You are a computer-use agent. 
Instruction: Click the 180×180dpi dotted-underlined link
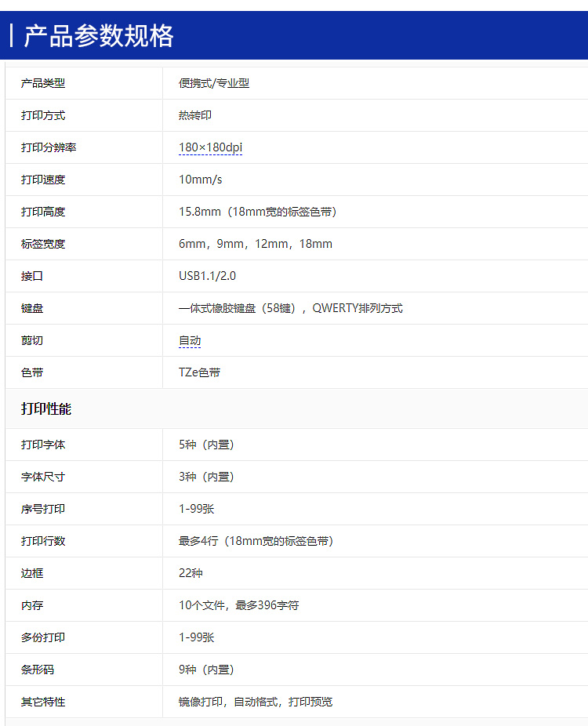pyautogui.click(x=210, y=147)
